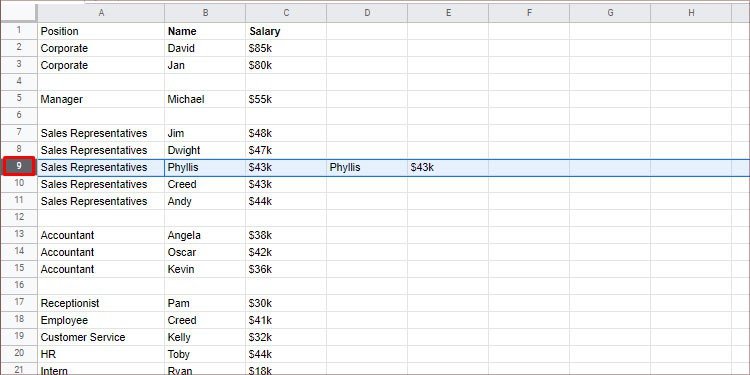The image size is (750, 375).
Task: Select the Position header cell
Action: coord(101,31)
